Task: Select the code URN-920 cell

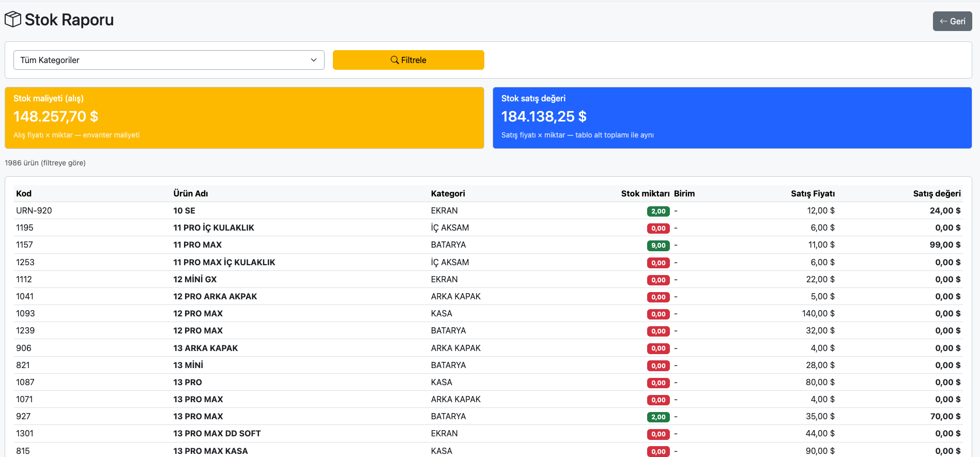Action: (34, 210)
